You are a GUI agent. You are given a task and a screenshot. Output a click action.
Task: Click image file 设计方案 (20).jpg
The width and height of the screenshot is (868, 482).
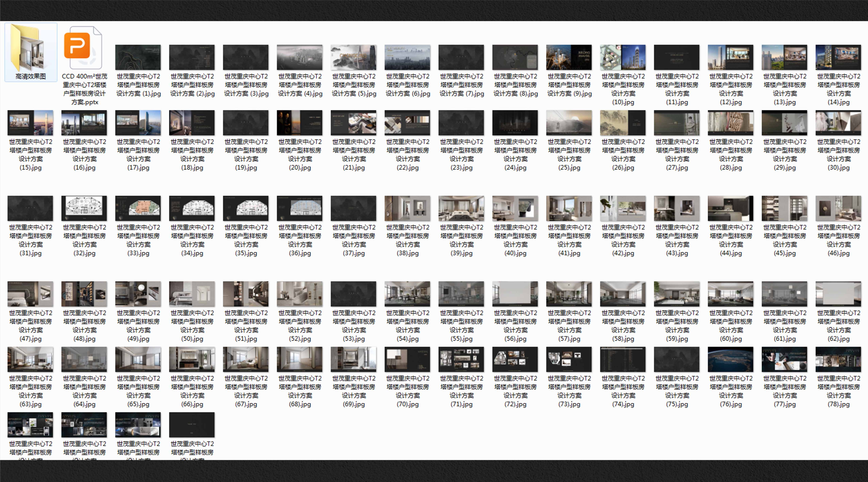(x=300, y=123)
